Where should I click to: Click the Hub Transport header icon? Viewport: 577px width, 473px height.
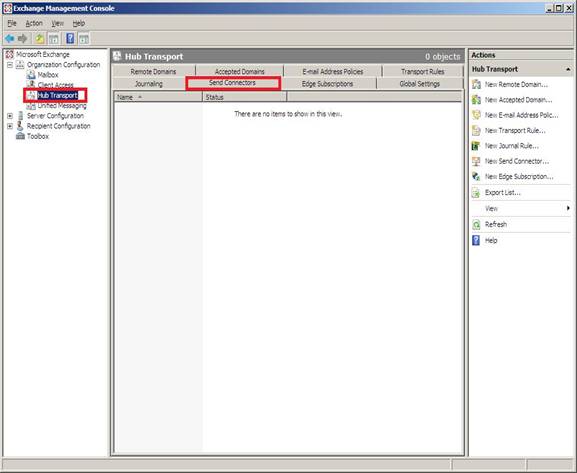click(x=117, y=56)
